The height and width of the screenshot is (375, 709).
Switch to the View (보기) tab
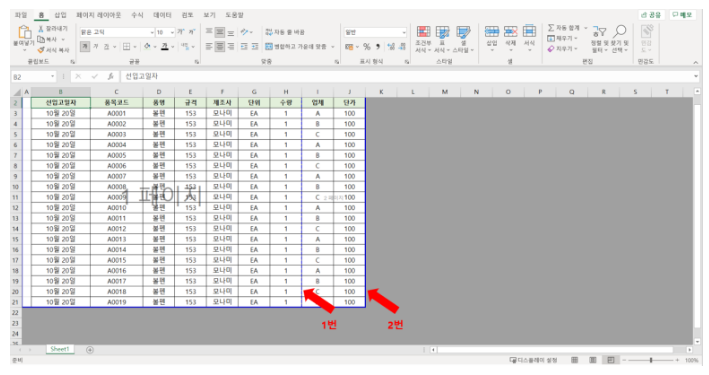pyautogui.click(x=209, y=15)
